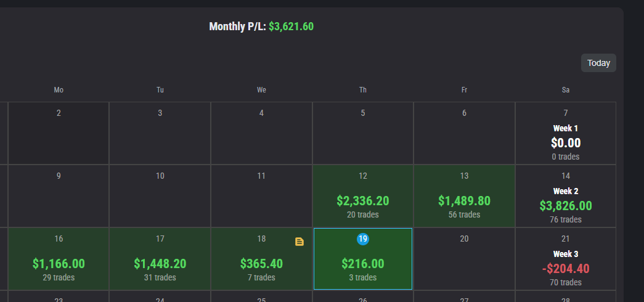Click the Sa column header
Screen dimensions: 644x302
coord(566,90)
